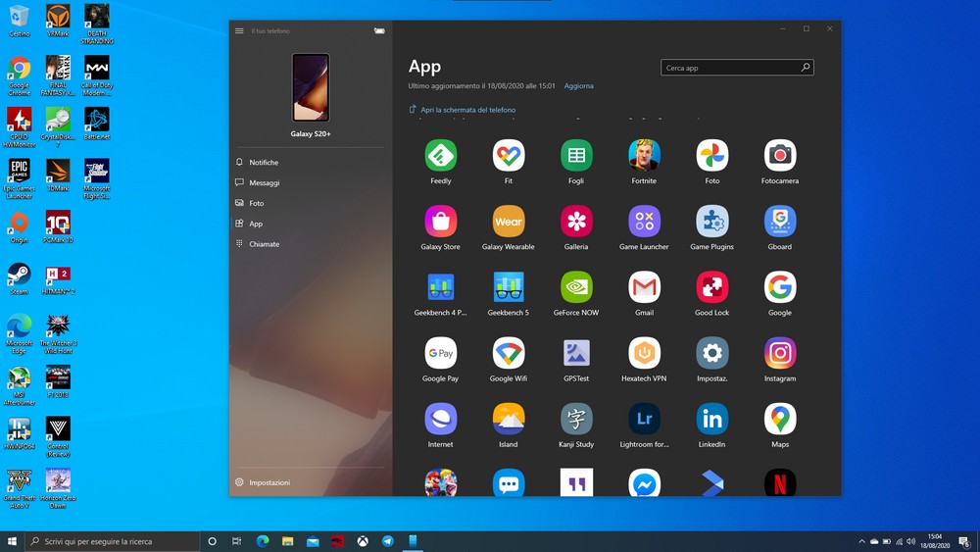Launch the Fit app
Screen dimensions: 980x552
[508, 156]
